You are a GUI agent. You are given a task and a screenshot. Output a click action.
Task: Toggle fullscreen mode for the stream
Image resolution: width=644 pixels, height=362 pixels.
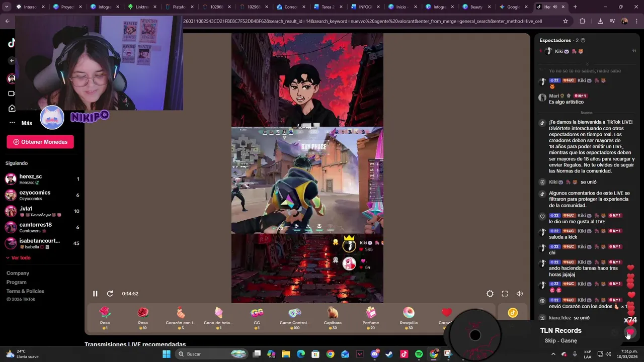(505, 294)
